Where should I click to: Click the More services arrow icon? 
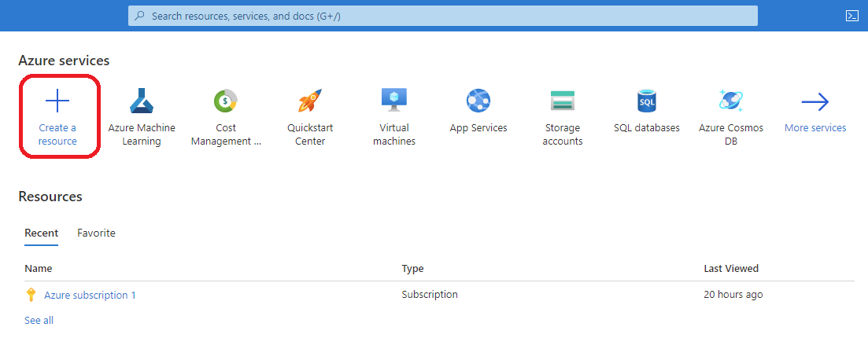pyautogui.click(x=814, y=101)
